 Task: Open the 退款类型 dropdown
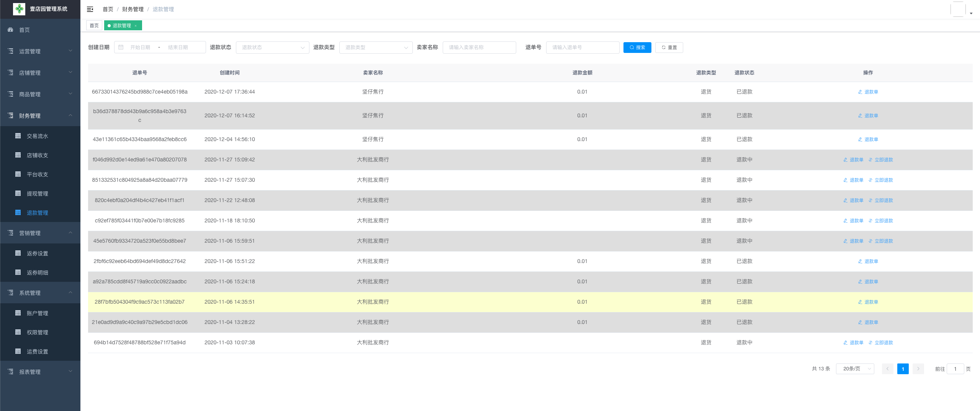[x=376, y=48]
